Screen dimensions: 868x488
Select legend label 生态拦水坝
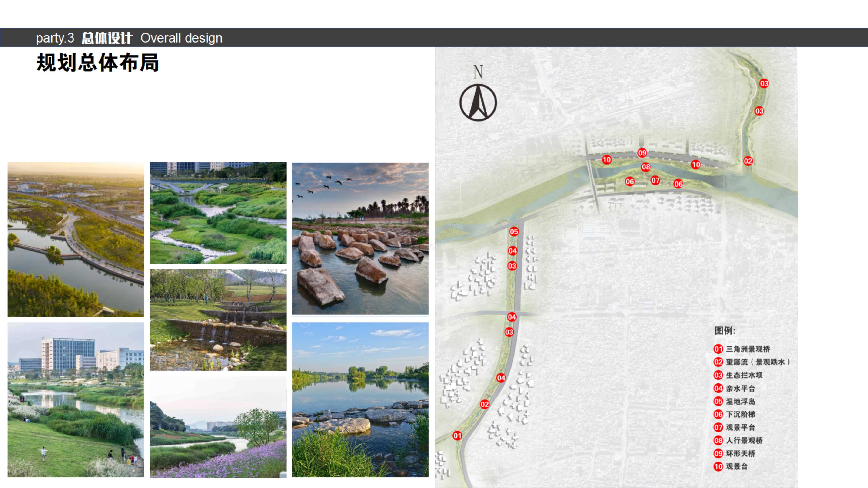coord(744,375)
